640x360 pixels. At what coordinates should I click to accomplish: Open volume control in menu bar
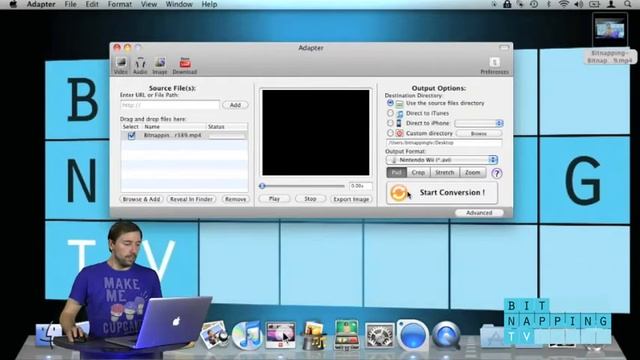pos(578,4)
